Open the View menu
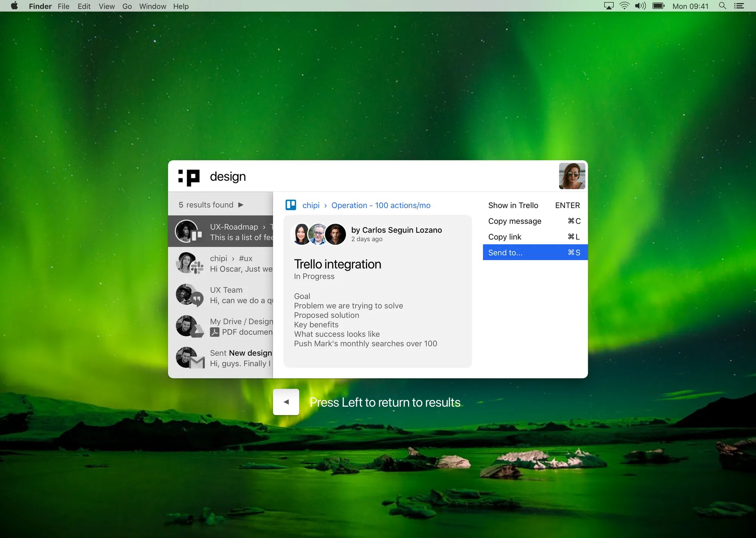This screenshot has width=756, height=538. 107,6
